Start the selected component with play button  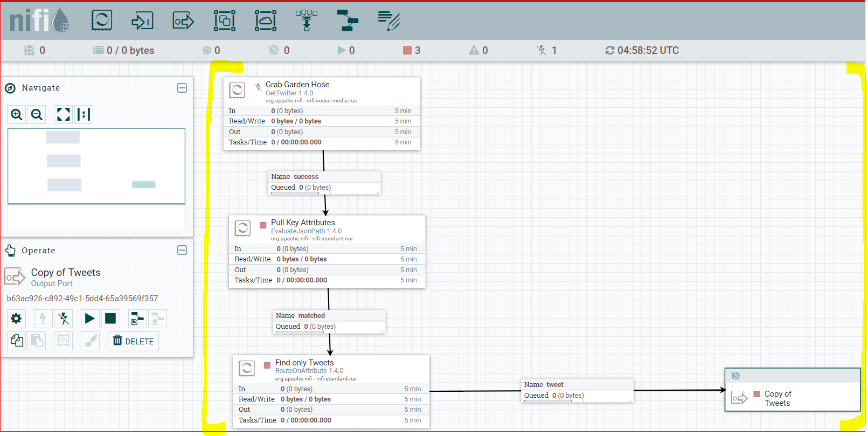pos(89,319)
